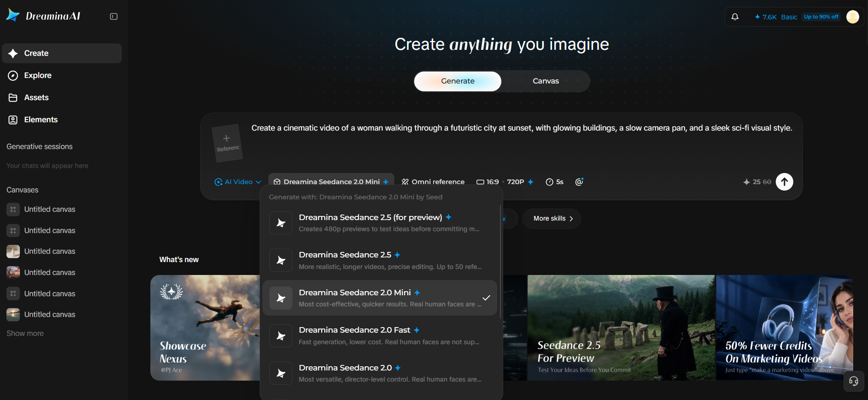Open the 16:9 720P aspect ratio settings
The width and height of the screenshot is (868, 400).
[505, 182]
